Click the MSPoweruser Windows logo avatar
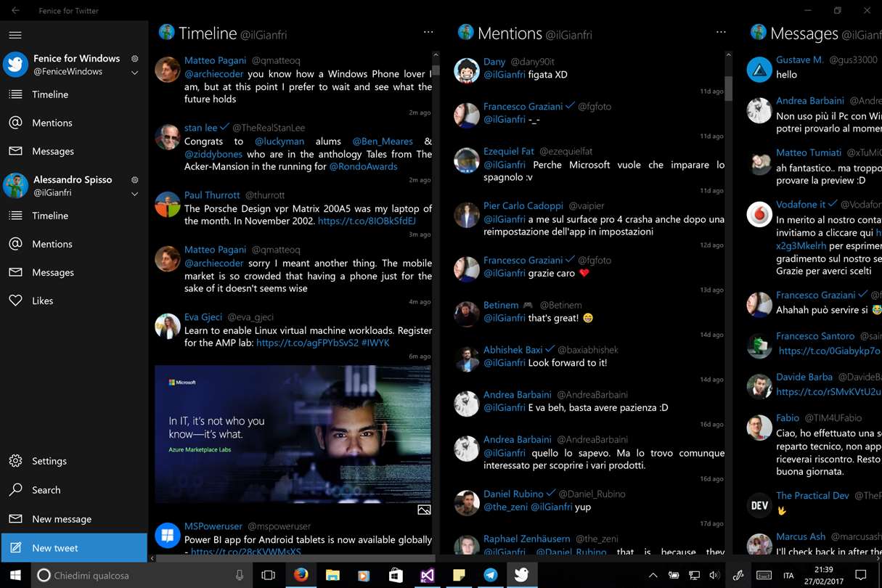This screenshot has height=588, width=882. coord(168,536)
